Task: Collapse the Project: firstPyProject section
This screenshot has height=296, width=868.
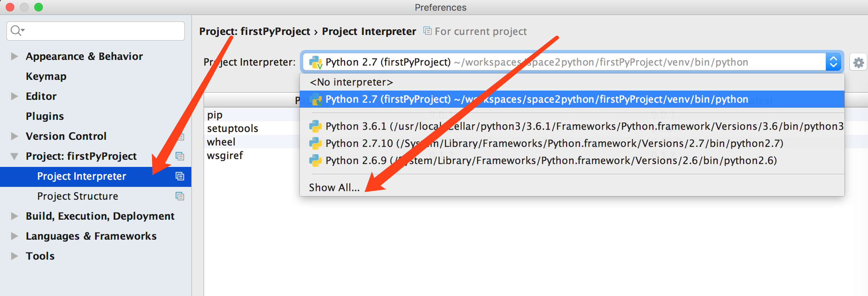Action: click(14, 156)
